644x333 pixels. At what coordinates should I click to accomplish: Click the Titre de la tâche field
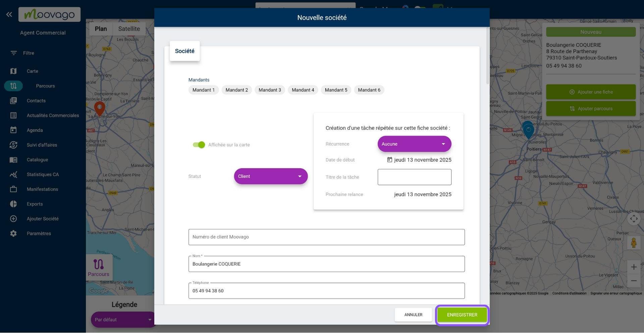tap(414, 177)
